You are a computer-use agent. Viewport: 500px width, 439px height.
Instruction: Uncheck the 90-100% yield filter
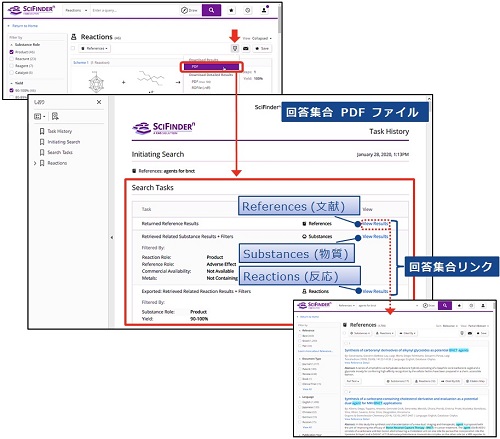pyautogui.click(x=12, y=90)
